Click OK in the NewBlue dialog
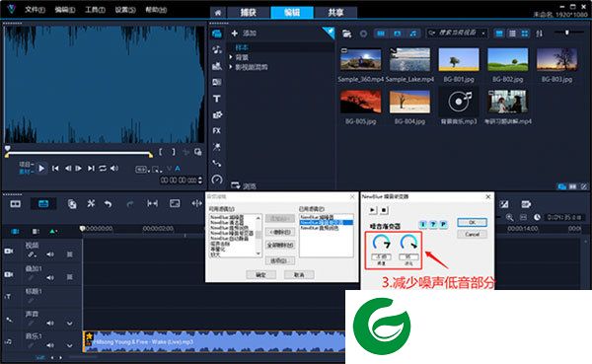The width and height of the screenshot is (592, 364). [472, 222]
